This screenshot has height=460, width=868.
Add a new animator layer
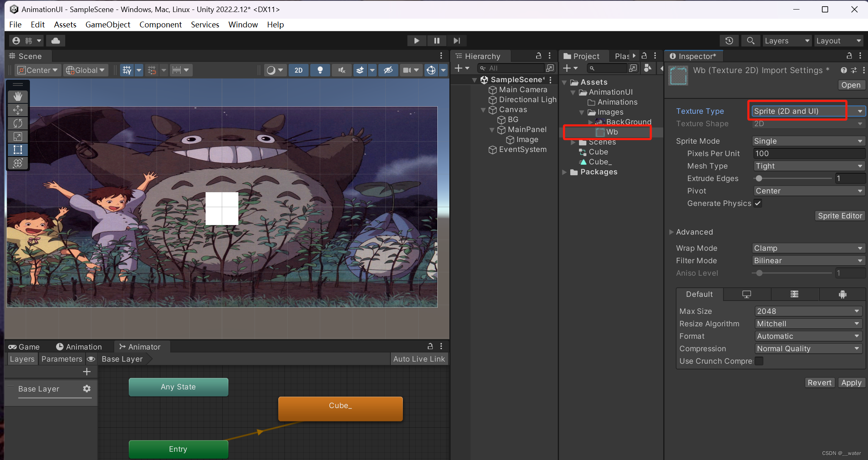87,372
